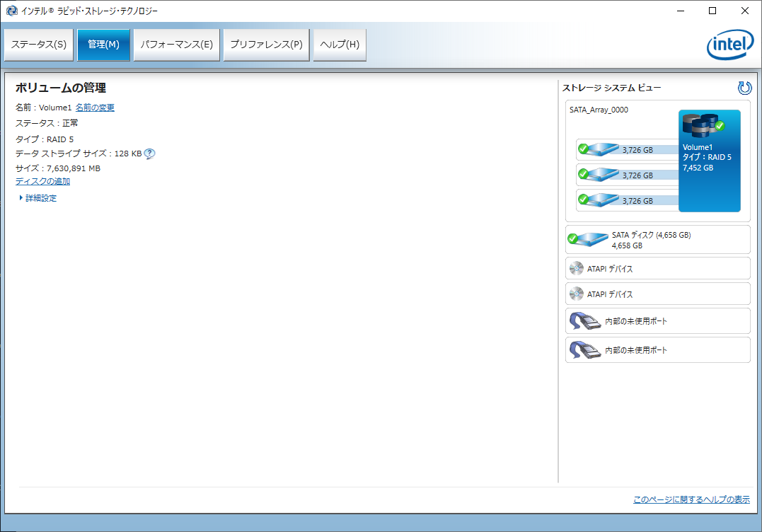Screen dimensions: 762x532
Task: Click the サイズ : 7,630,891 MB text
Action: tap(58, 168)
